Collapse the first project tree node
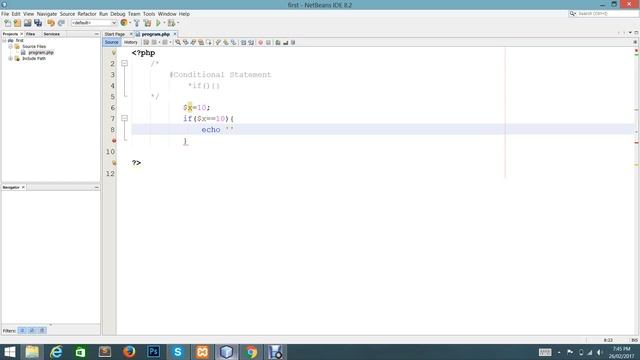The height and width of the screenshot is (360, 640). click(4, 40)
